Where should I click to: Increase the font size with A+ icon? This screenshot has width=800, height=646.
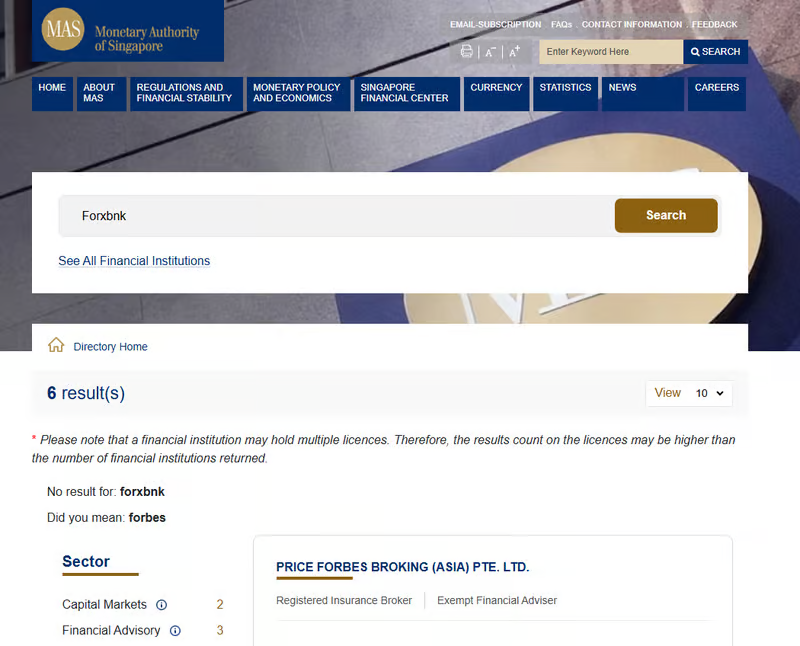click(x=514, y=52)
